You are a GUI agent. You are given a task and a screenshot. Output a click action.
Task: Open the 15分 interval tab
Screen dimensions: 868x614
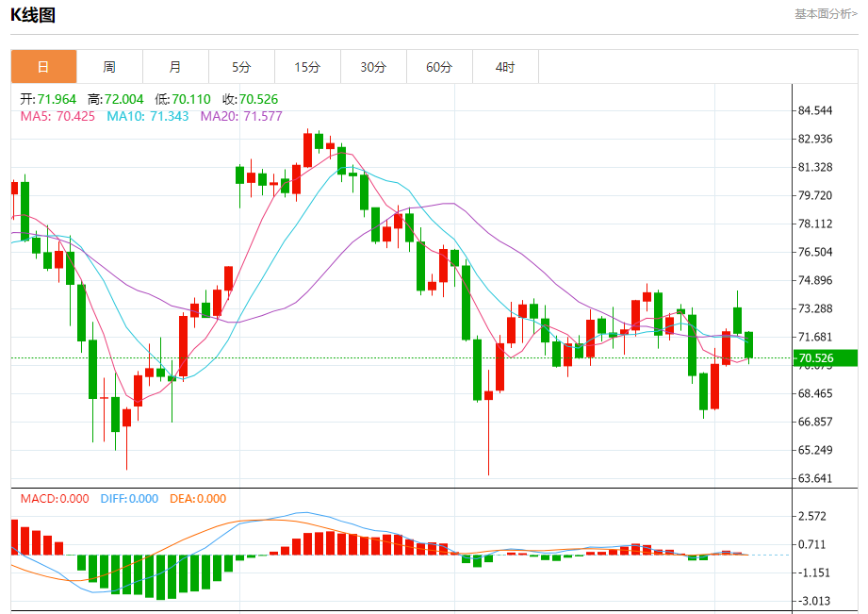tap(307, 67)
